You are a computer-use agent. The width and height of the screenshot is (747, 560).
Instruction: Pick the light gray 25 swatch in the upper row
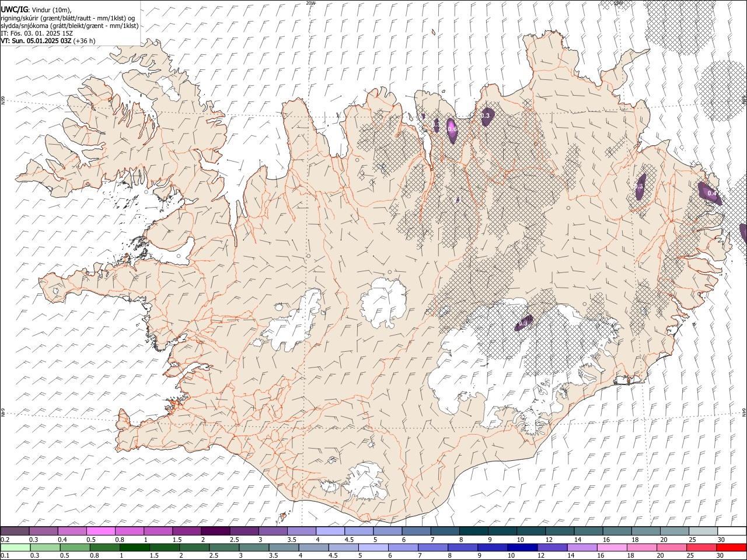[702, 531]
